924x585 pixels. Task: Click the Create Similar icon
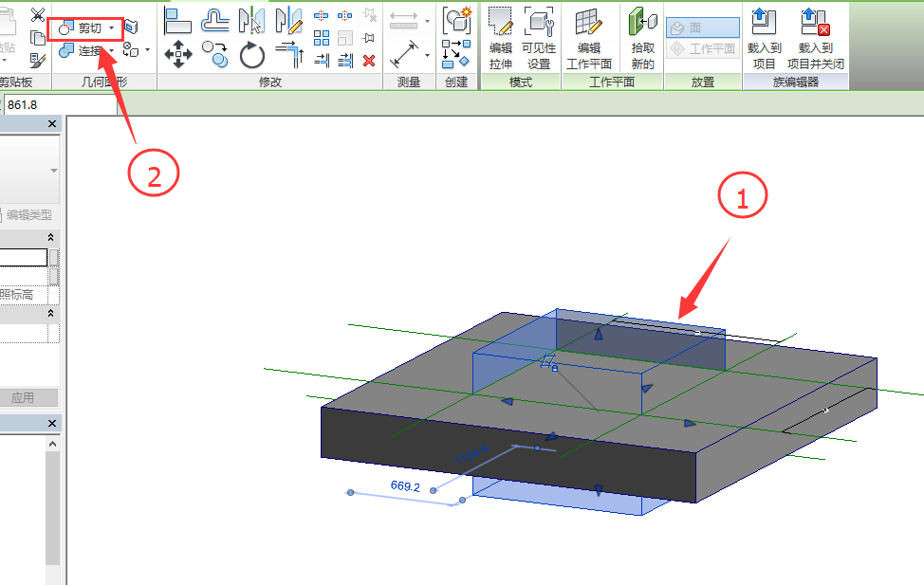click(456, 54)
